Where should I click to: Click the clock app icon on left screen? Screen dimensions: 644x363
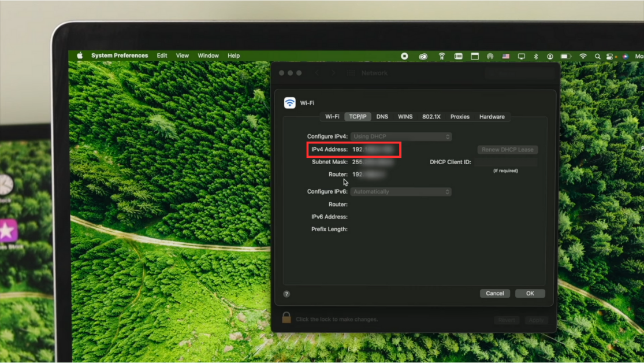pyautogui.click(x=6, y=185)
